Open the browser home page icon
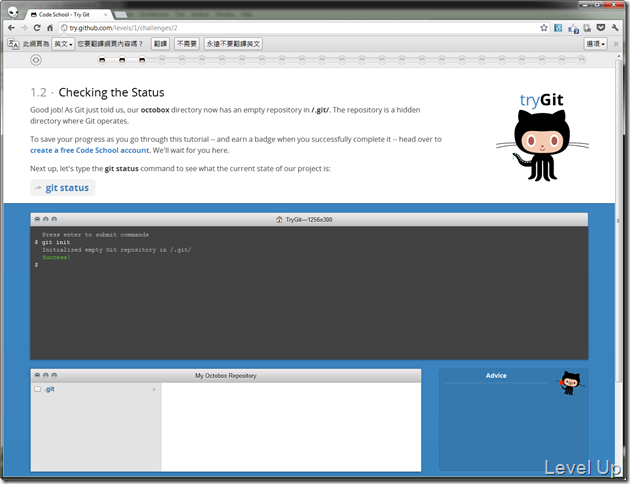The image size is (630, 484). [50, 28]
